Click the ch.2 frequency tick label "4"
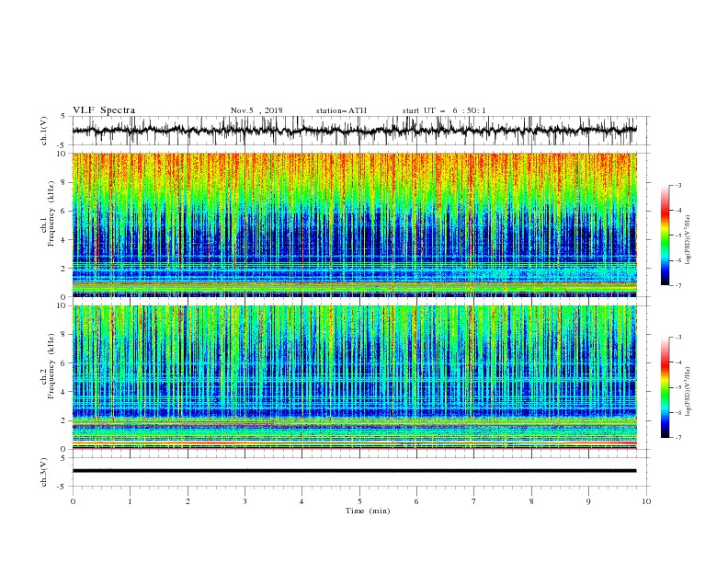 coord(64,392)
